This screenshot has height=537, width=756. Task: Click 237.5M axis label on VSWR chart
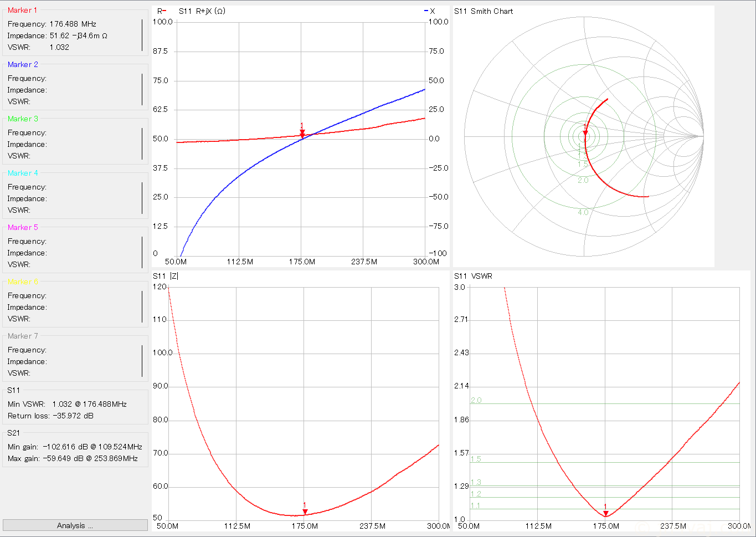pyautogui.click(x=673, y=526)
